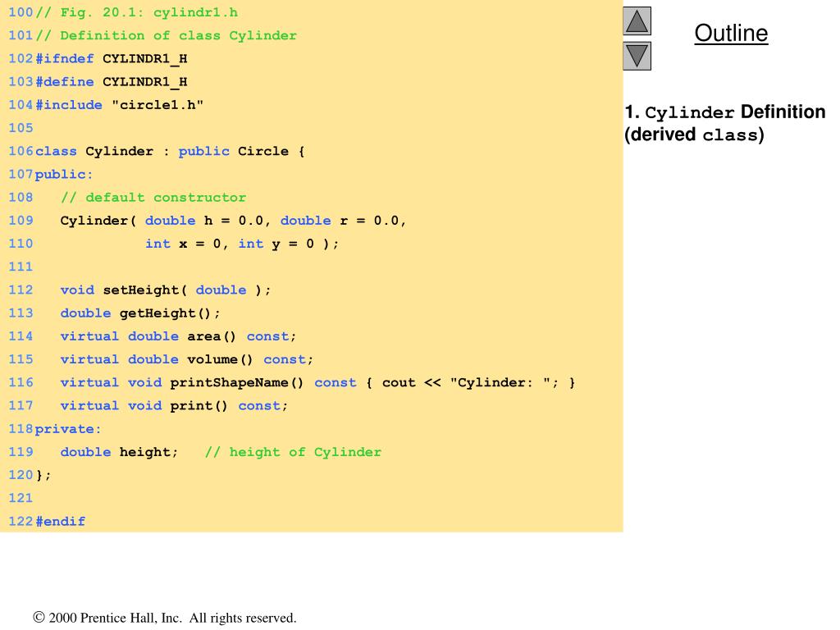Click 'class Cylinder : public Circle {' line
The height and width of the screenshot is (630, 840).
click(x=170, y=151)
